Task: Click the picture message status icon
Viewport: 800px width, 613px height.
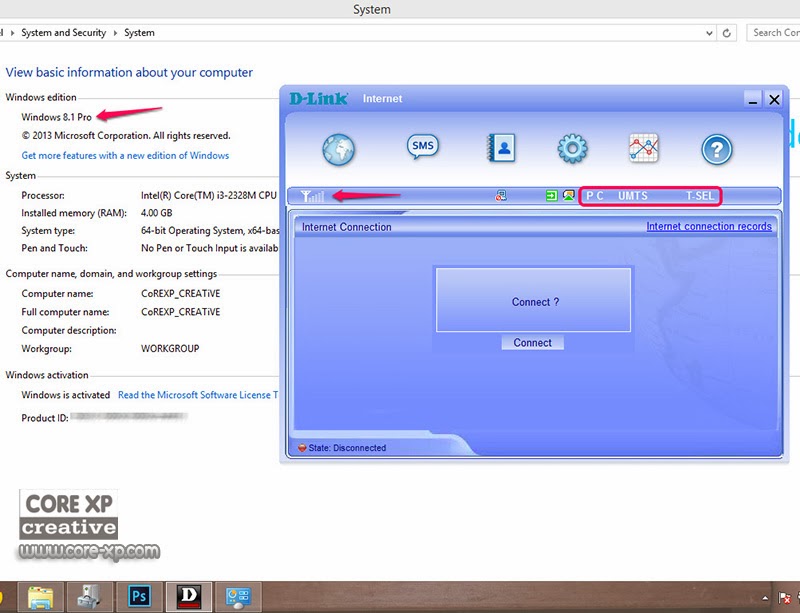Action: (x=568, y=195)
